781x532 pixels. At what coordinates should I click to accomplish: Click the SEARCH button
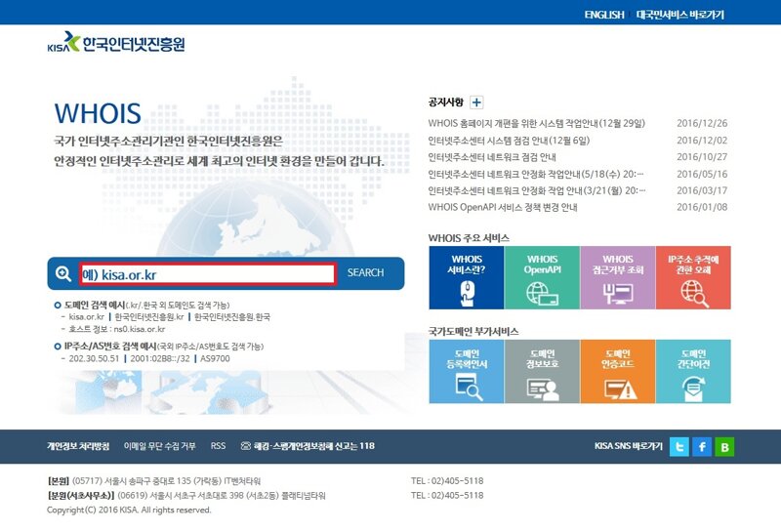point(365,273)
